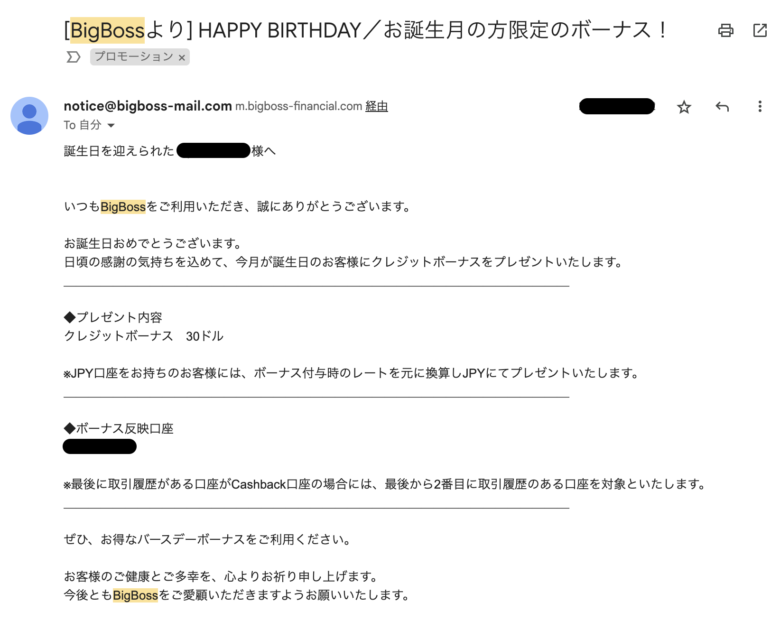Click the ◆プレゼント内容 heading
780x630 pixels.
click(113, 317)
